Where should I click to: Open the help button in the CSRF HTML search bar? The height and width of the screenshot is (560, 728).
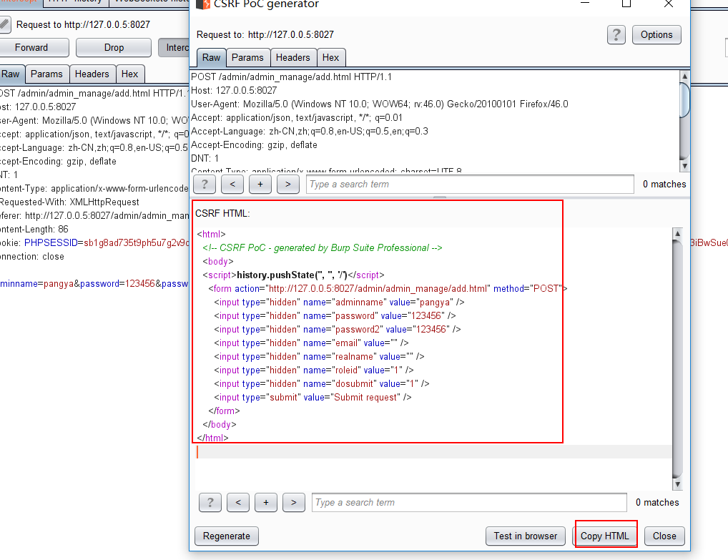coord(210,502)
